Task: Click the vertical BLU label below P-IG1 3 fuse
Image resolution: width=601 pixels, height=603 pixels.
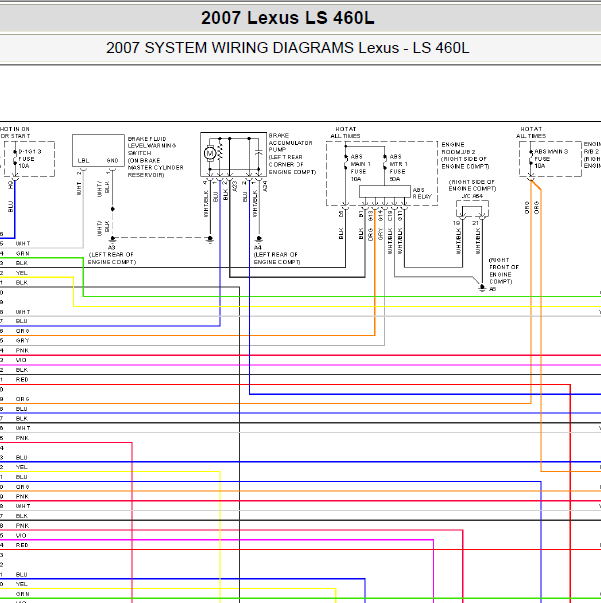Action: point(10,207)
